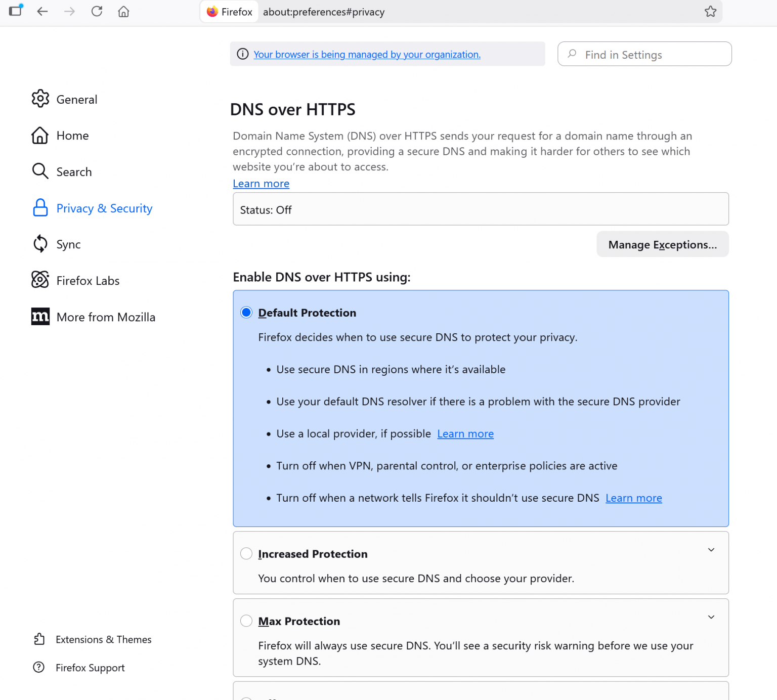777x700 pixels.
Task: Open Sync settings with circular arrows icon
Action: point(40,244)
